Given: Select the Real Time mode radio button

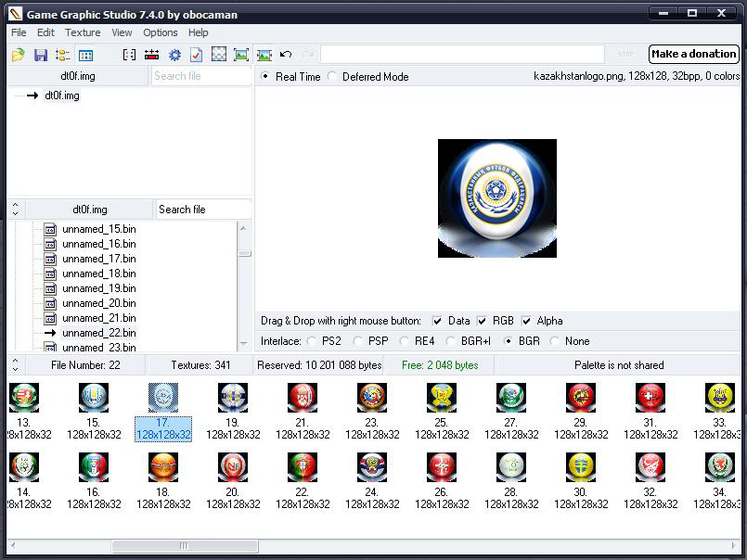Looking at the screenshot, I should tap(265, 76).
